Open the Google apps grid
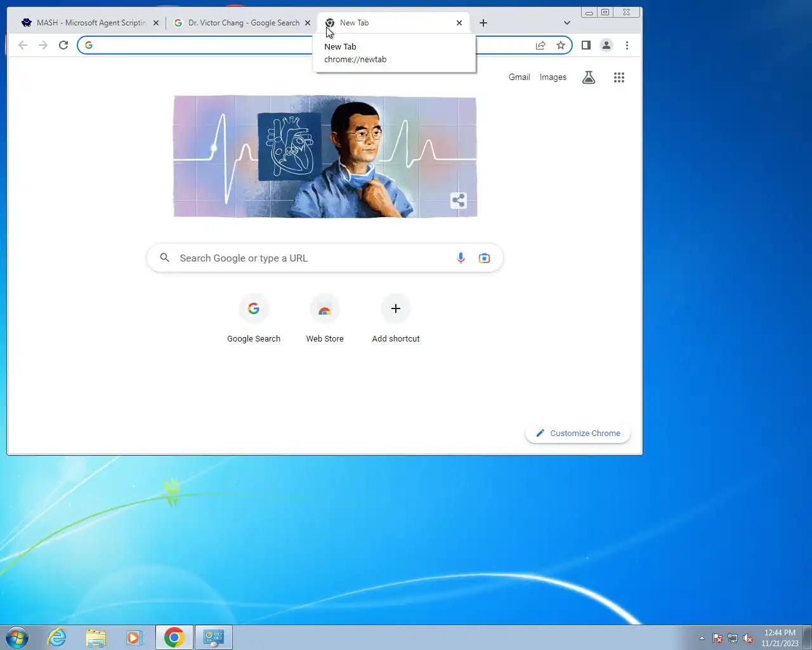812x650 pixels. 619,77
